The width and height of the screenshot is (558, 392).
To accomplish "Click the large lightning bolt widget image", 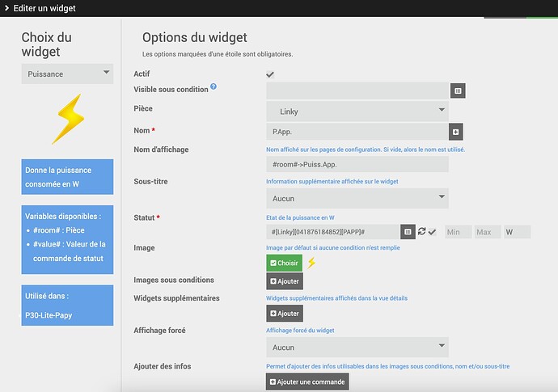I will pyautogui.click(x=68, y=119).
